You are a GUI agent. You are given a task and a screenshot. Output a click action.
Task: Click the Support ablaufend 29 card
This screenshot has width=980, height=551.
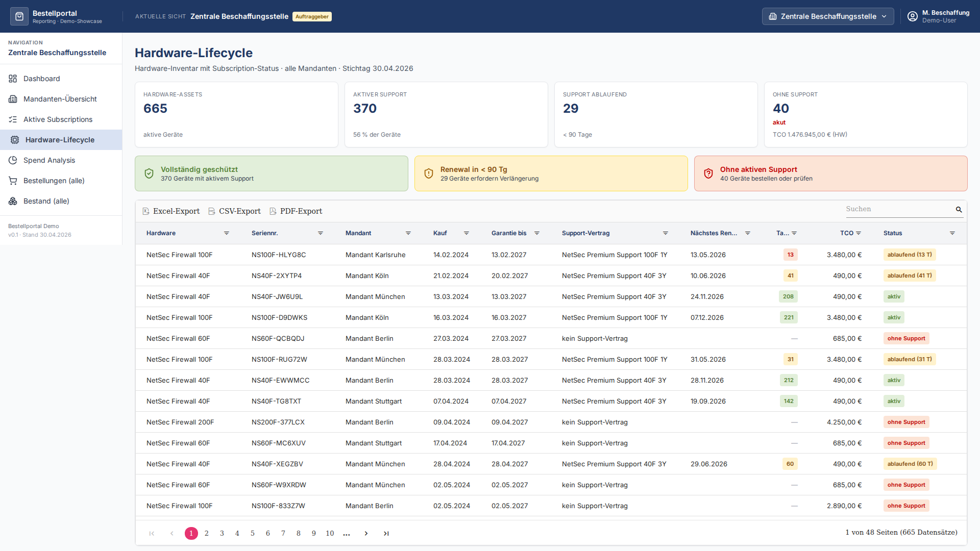pos(656,115)
